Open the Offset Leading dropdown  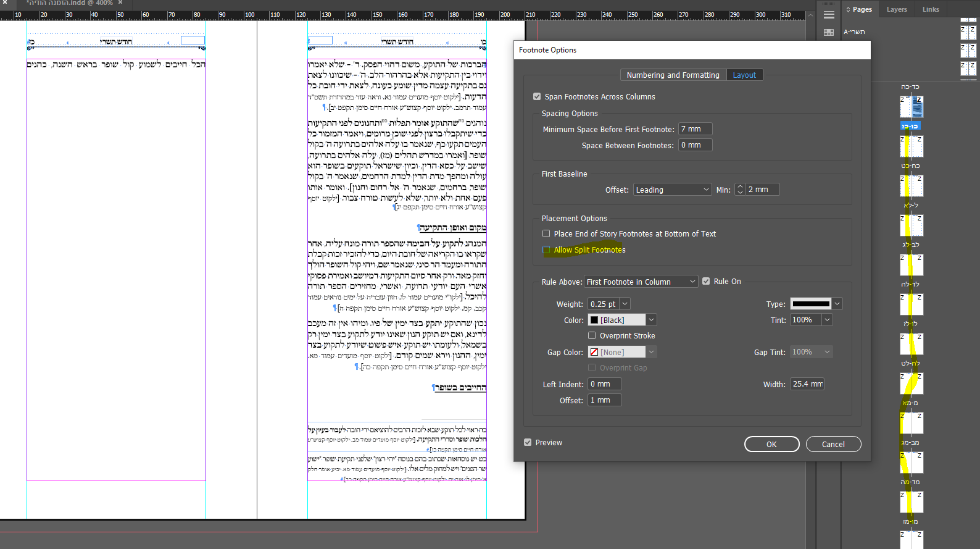point(673,190)
